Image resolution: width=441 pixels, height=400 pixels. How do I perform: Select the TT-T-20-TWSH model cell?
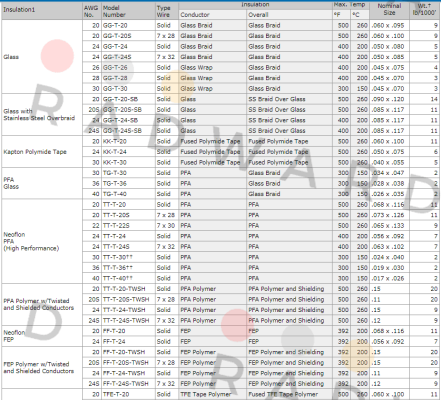click(x=128, y=289)
